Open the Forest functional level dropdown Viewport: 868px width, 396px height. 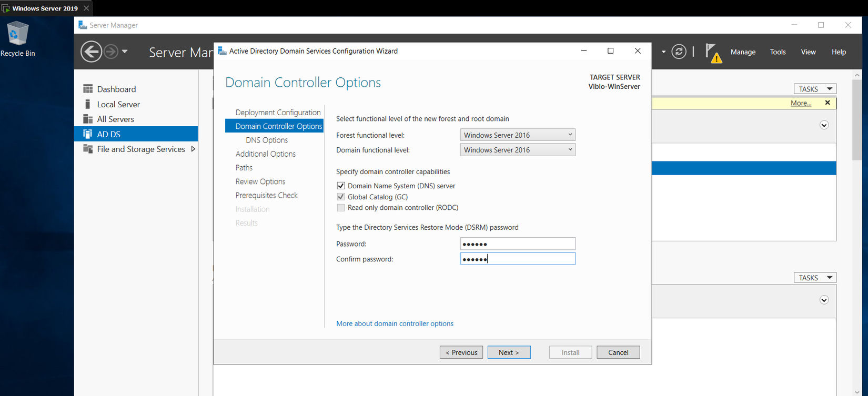(x=518, y=135)
